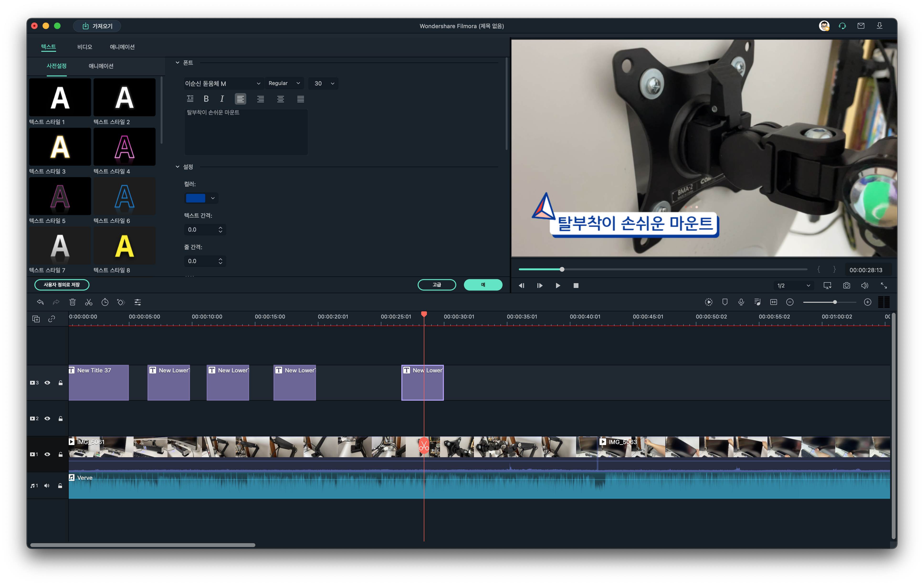
Task: Hide video track 3 with the eye icon
Action: pos(47,382)
